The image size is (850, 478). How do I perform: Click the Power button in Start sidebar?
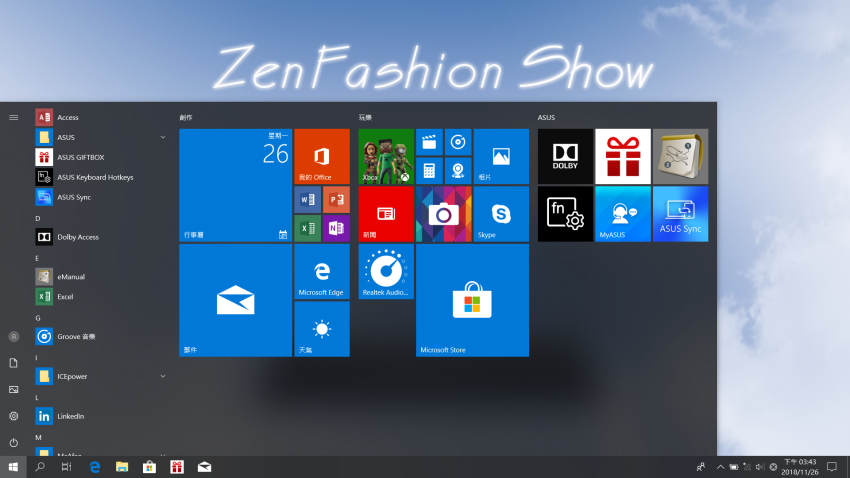14,443
